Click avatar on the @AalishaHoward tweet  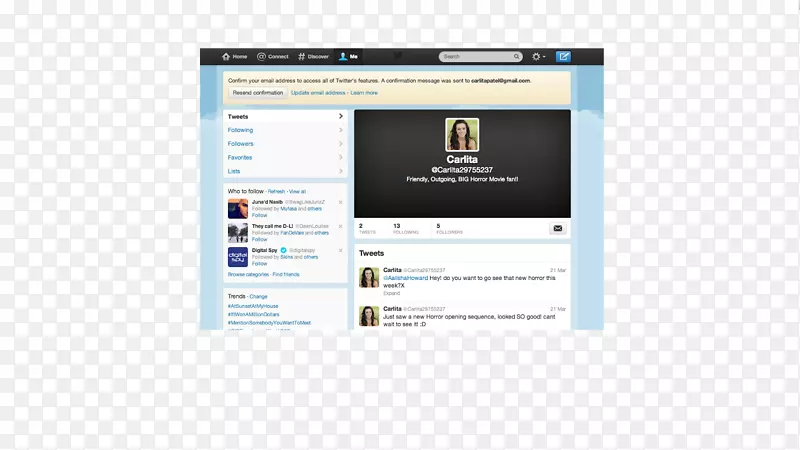tap(369, 278)
